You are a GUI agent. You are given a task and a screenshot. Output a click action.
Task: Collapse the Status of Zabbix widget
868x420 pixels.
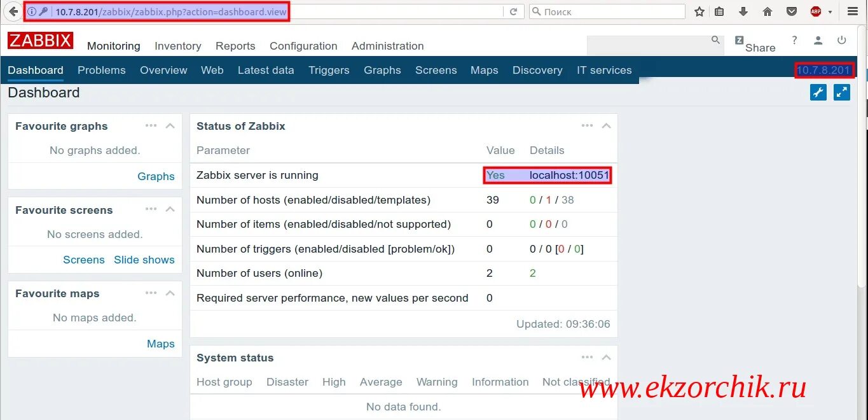coord(606,125)
